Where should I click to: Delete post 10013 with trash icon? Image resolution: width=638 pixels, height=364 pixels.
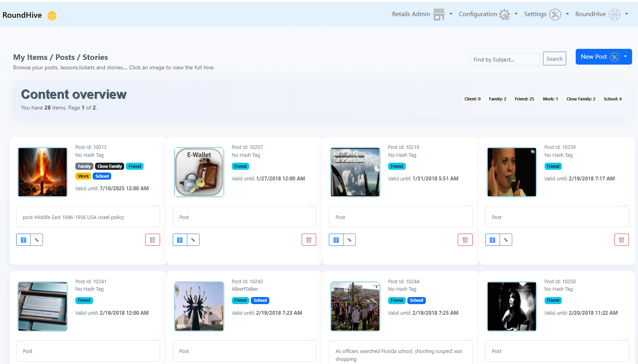[x=153, y=240]
